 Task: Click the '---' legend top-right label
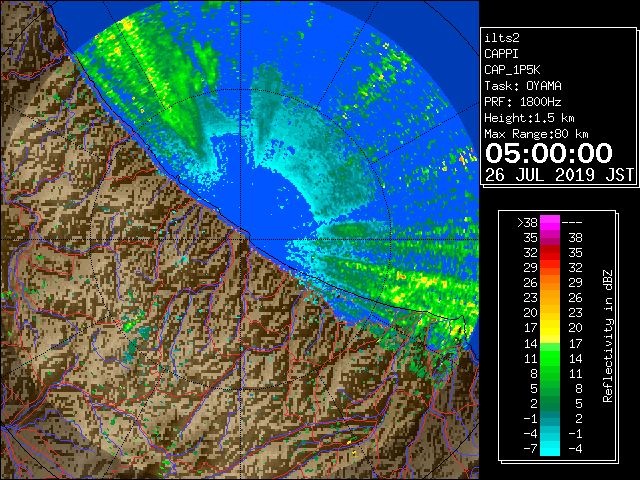coord(572,223)
